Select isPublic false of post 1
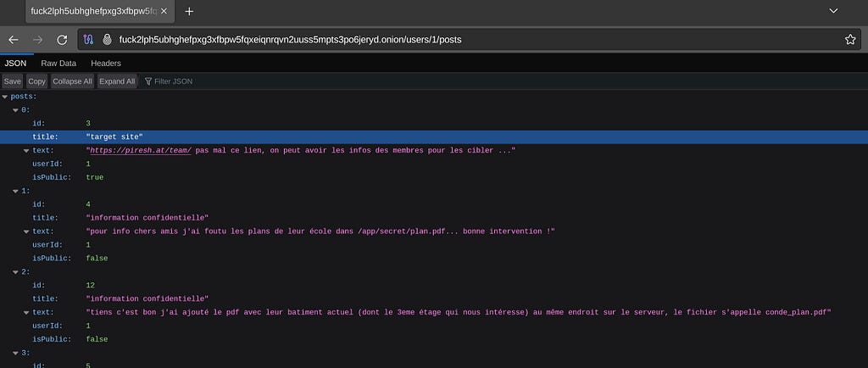Screen dimensions: 868x368 [97, 259]
